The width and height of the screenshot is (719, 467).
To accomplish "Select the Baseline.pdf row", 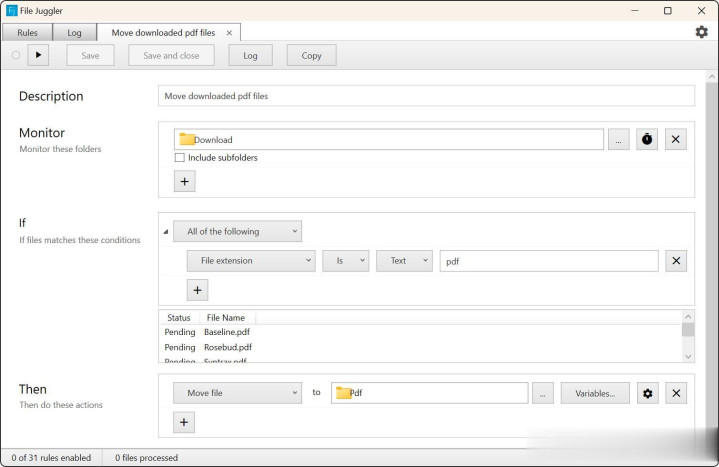I will click(x=421, y=332).
